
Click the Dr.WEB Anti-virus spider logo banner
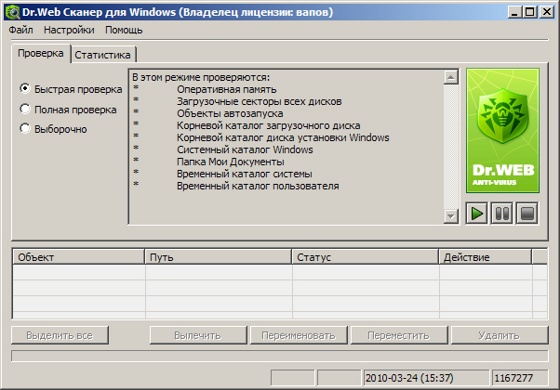point(503,131)
